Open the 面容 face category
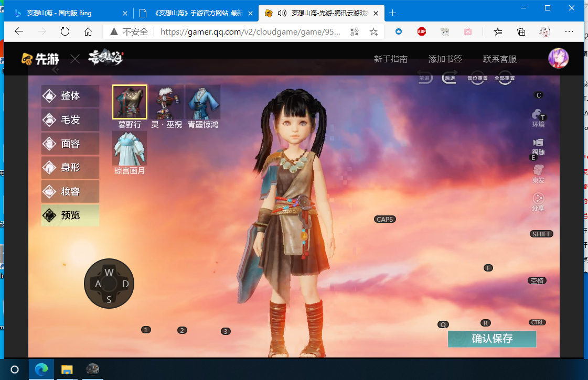This screenshot has width=588, height=380. coord(70,144)
